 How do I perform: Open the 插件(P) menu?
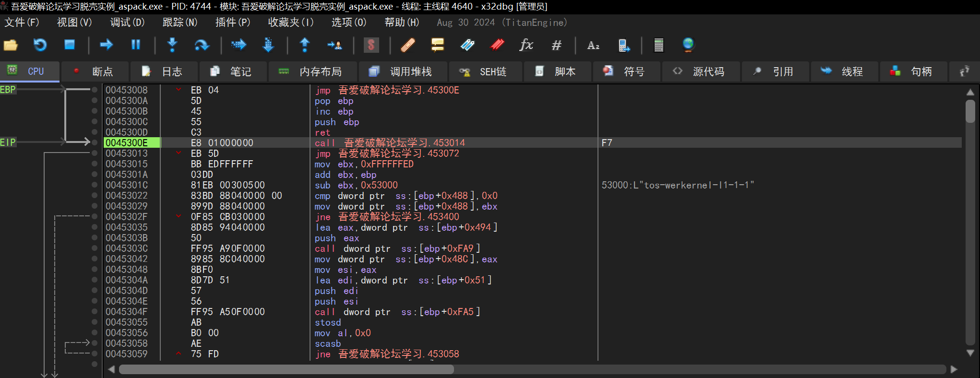click(233, 23)
